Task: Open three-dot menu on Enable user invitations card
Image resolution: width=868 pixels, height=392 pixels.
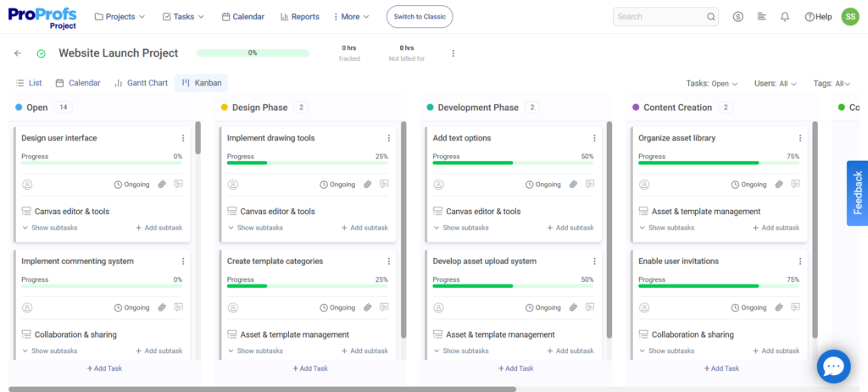Action: (800, 262)
